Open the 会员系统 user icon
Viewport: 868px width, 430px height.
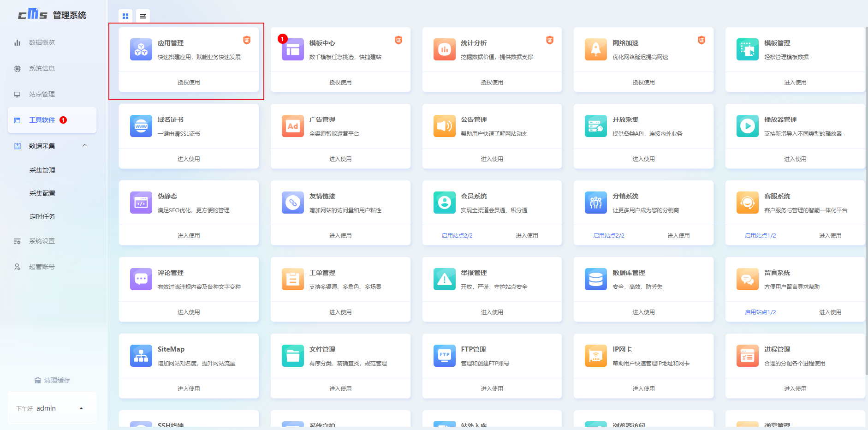[x=445, y=203]
